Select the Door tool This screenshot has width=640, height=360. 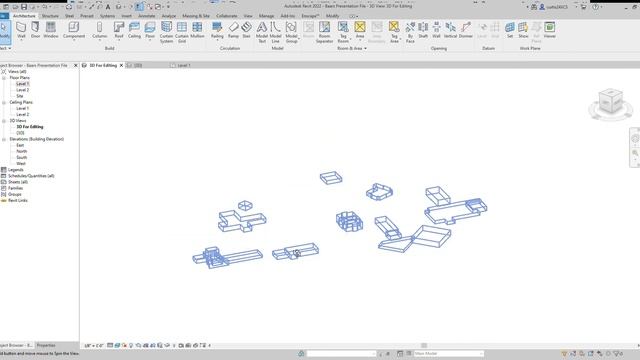[x=36, y=30]
